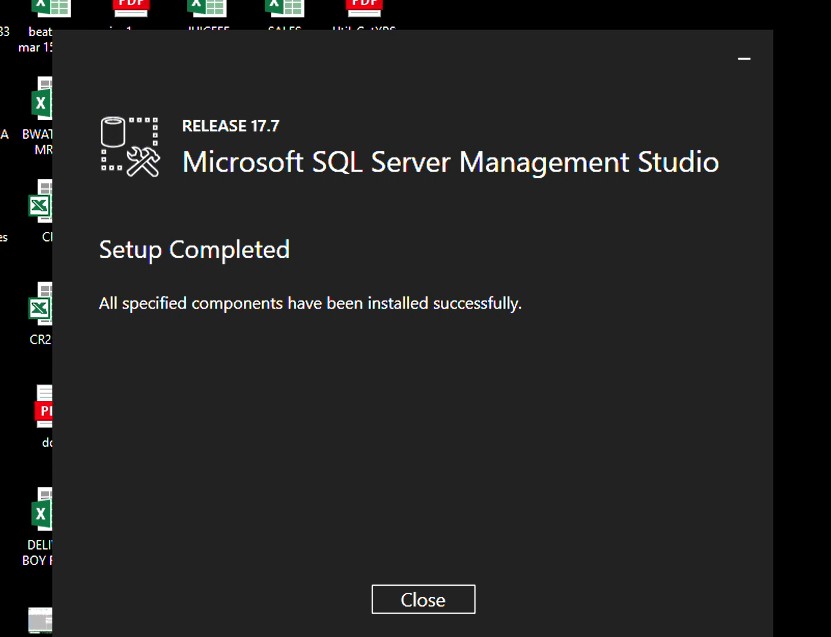Select the CR2 Excel desktop icon
Image resolution: width=831 pixels, height=637 pixels.
[40, 304]
